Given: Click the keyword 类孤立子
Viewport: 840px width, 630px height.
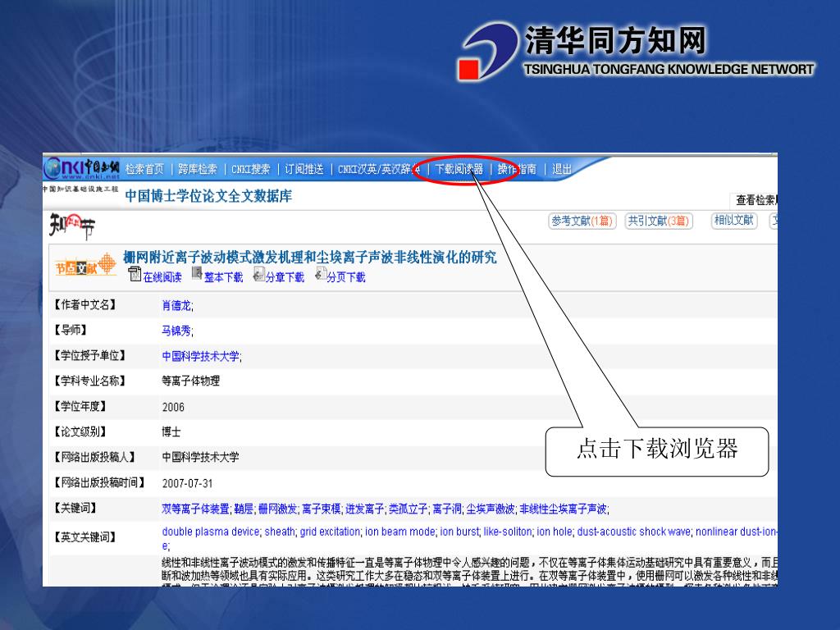Looking at the screenshot, I should pos(409,509).
